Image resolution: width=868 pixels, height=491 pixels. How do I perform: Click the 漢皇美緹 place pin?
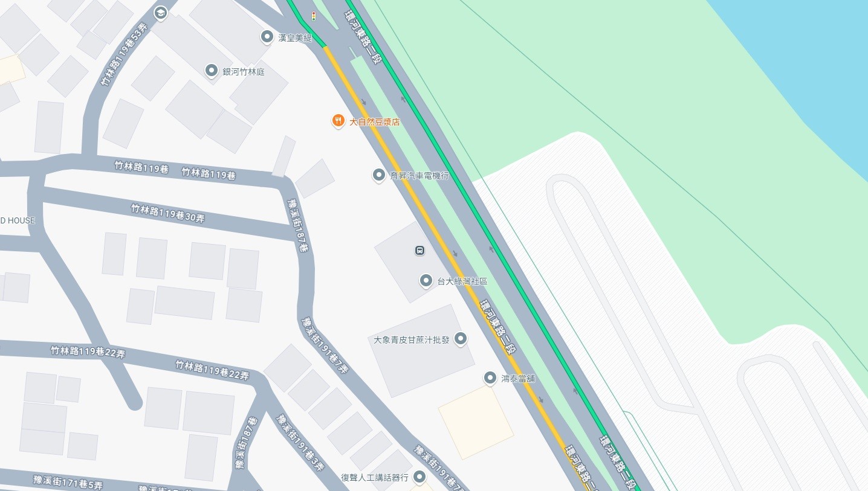click(267, 37)
